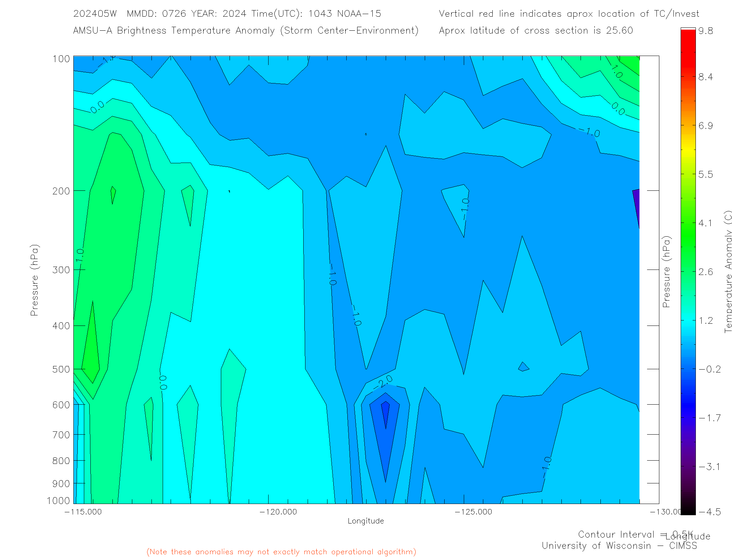Click the red disclaimer note text
732x560 pixels.
[281, 552]
